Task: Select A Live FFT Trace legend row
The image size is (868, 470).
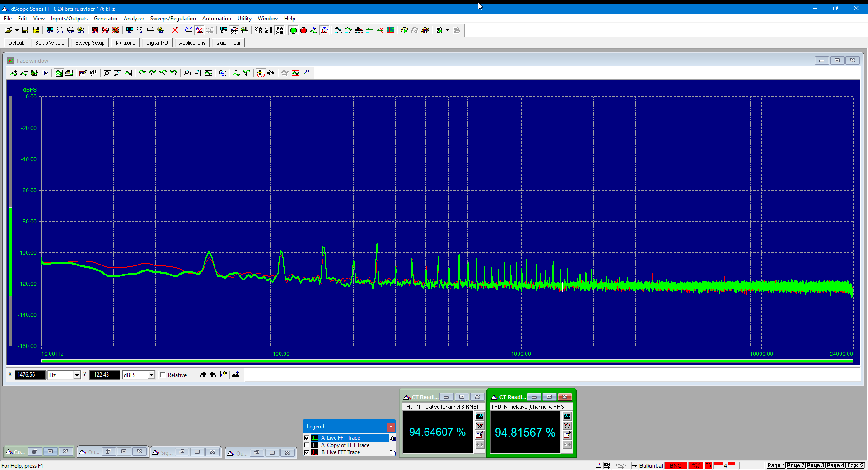Action: 349,438
